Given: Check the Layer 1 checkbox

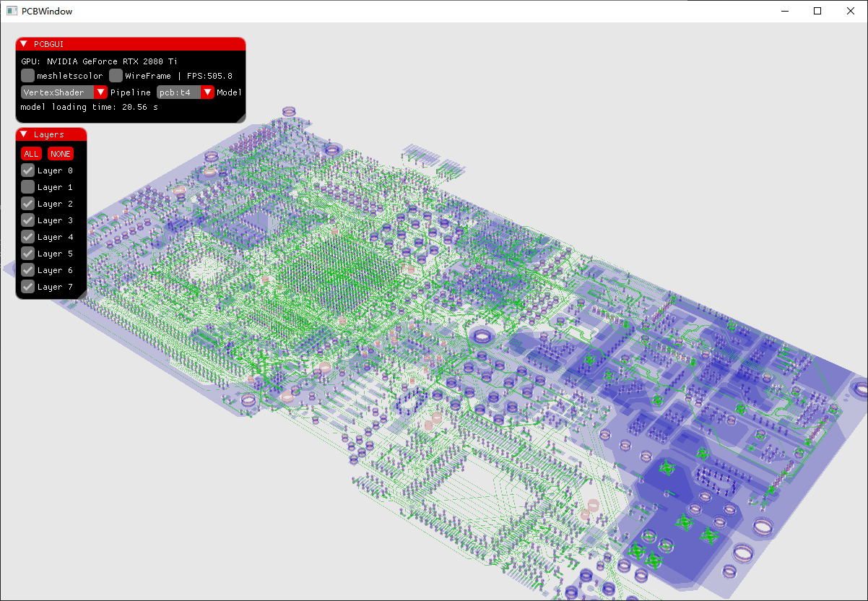Looking at the screenshot, I should coord(27,187).
